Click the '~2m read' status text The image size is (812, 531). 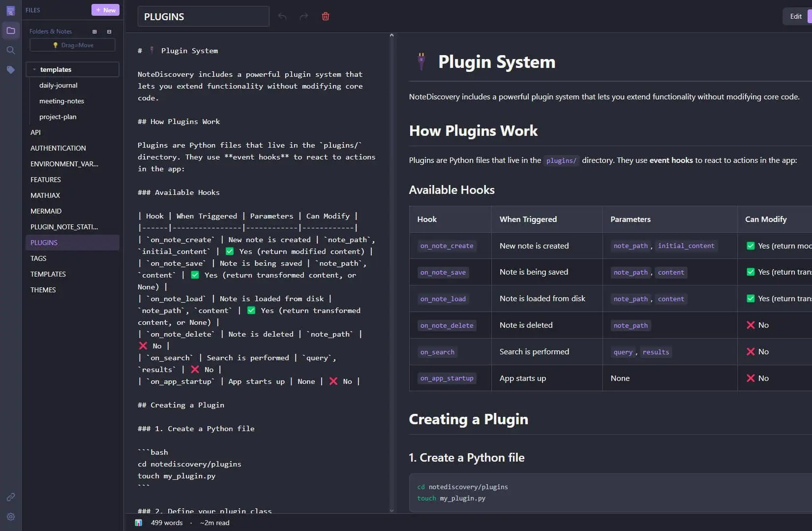[215, 523]
